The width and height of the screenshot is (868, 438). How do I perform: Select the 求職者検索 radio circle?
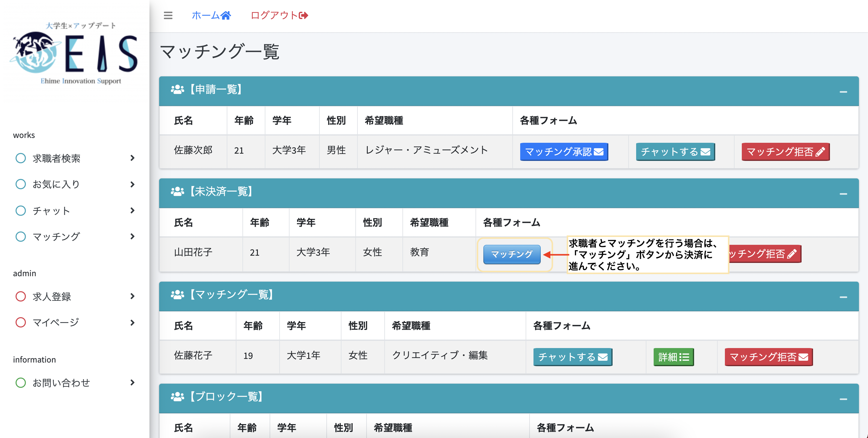click(21, 158)
